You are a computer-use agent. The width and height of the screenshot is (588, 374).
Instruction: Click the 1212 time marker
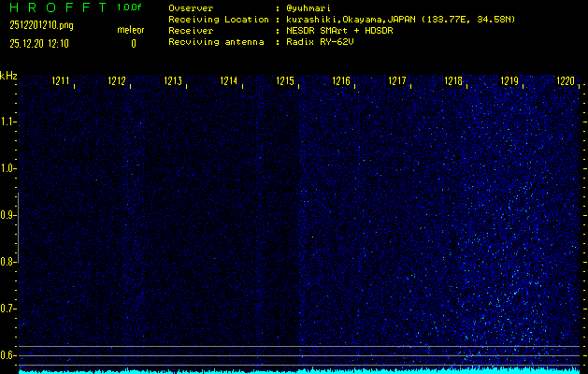point(117,80)
